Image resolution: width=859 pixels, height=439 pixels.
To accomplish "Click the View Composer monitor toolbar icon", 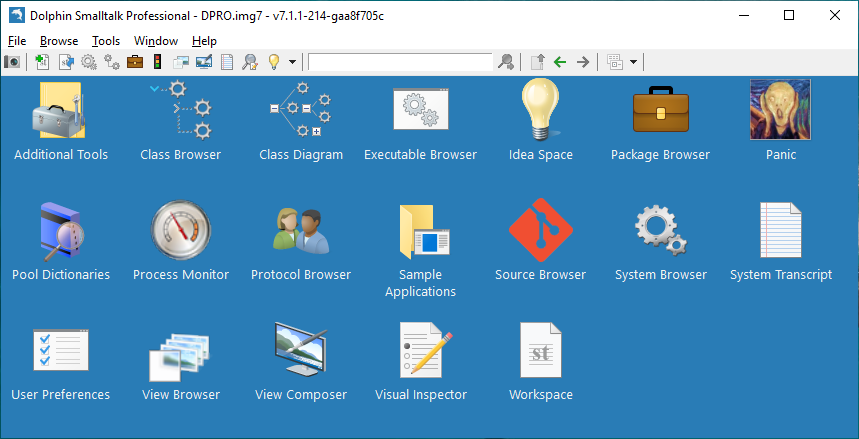I will (x=204, y=62).
